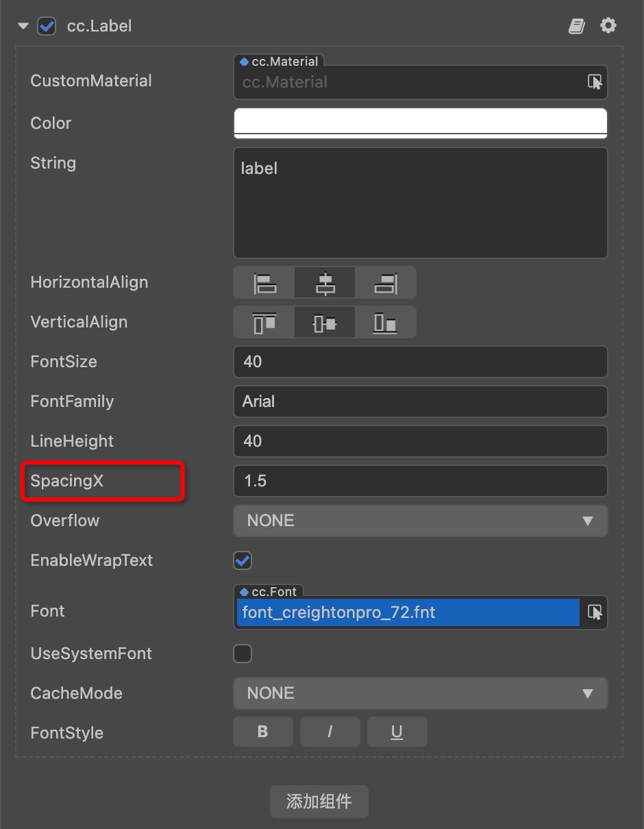Set horizontal alignment to left

(x=264, y=283)
